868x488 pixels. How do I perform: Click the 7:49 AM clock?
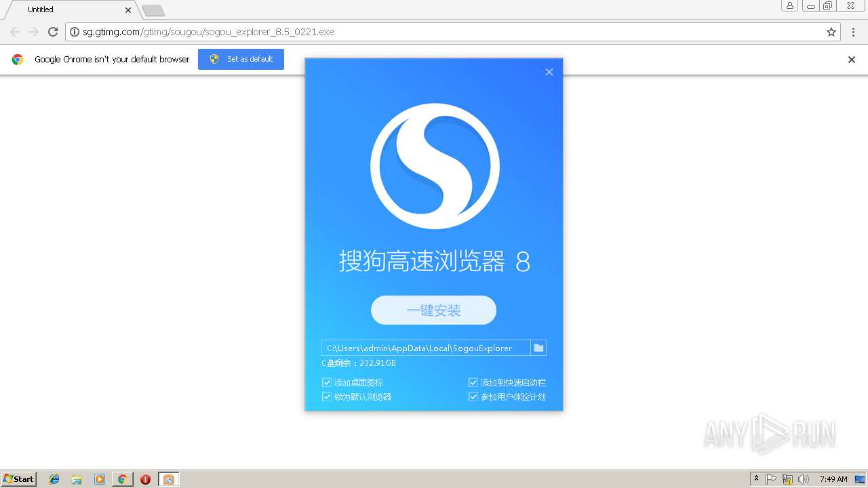click(x=833, y=479)
